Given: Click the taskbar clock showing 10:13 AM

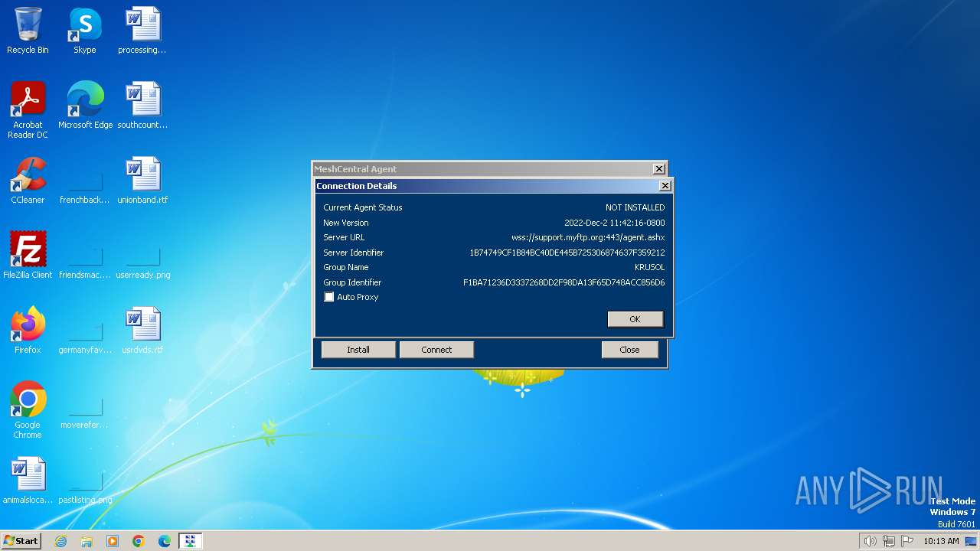Looking at the screenshot, I should (941, 541).
